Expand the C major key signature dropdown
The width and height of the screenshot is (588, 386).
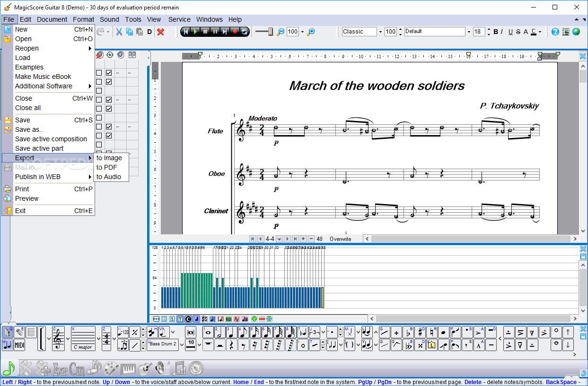99,339
